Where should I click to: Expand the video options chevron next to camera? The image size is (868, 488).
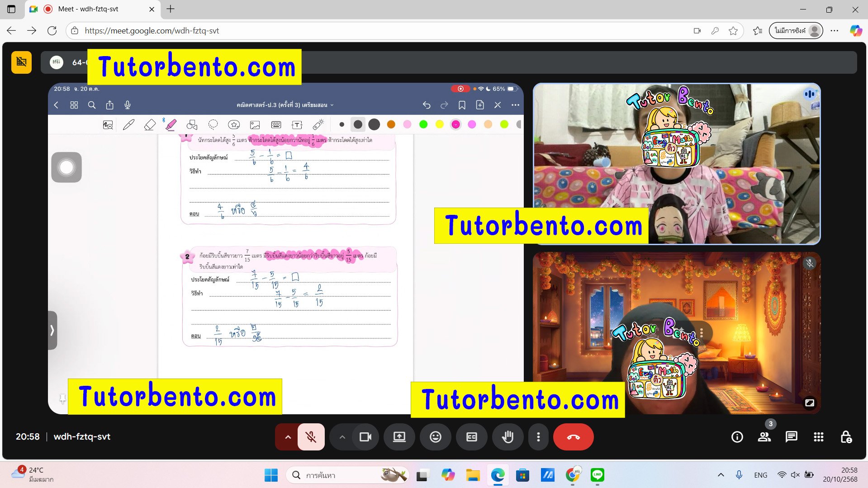pyautogui.click(x=342, y=437)
